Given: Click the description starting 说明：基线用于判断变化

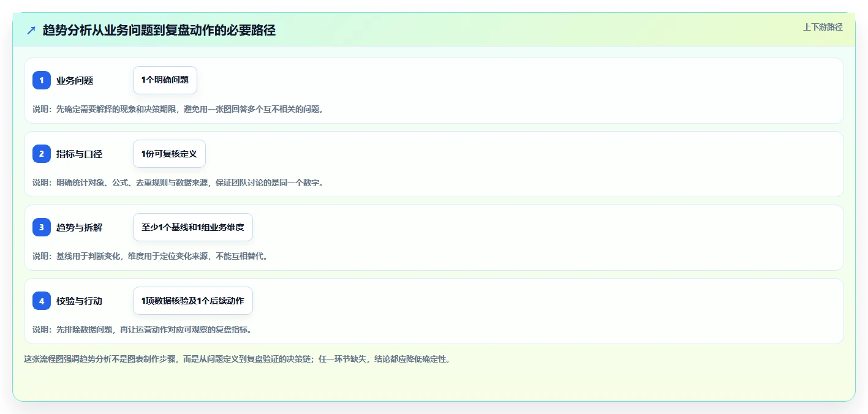Looking at the screenshot, I should [x=150, y=256].
